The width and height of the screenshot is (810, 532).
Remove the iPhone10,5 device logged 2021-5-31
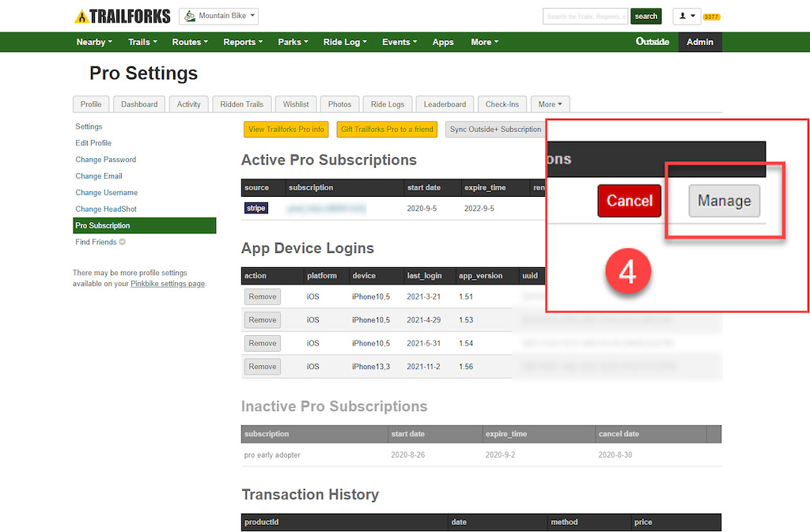[x=263, y=343]
